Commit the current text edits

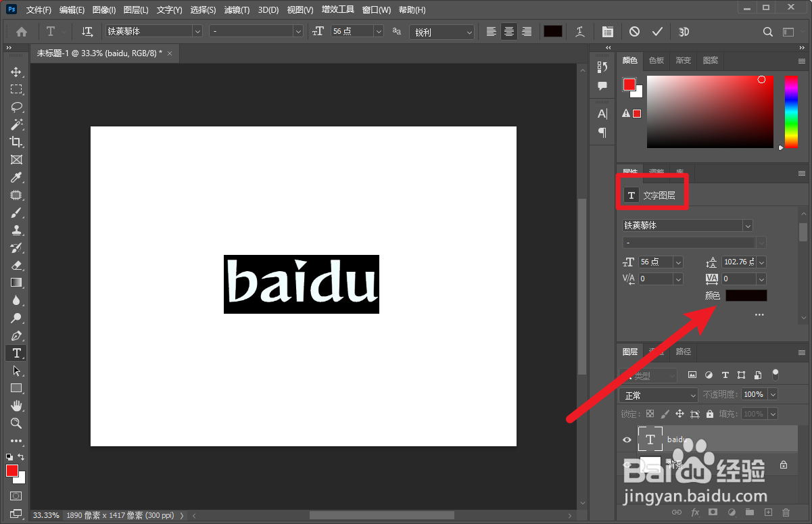pos(656,32)
